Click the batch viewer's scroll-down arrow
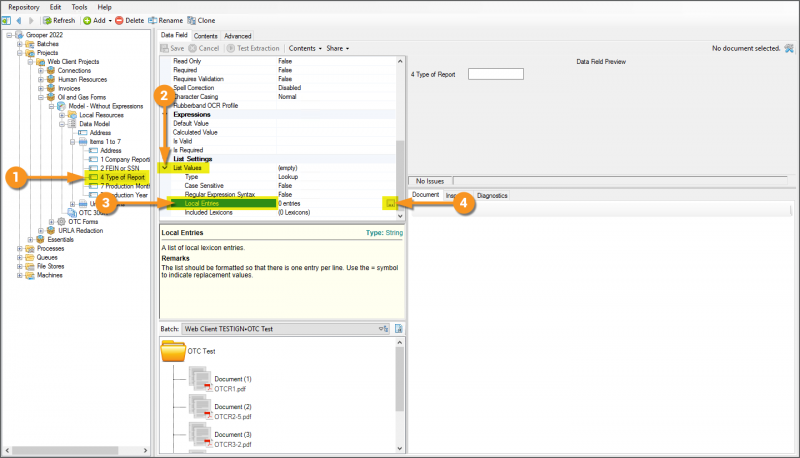The width and height of the screenshot is (800, 458). [400, 448]
